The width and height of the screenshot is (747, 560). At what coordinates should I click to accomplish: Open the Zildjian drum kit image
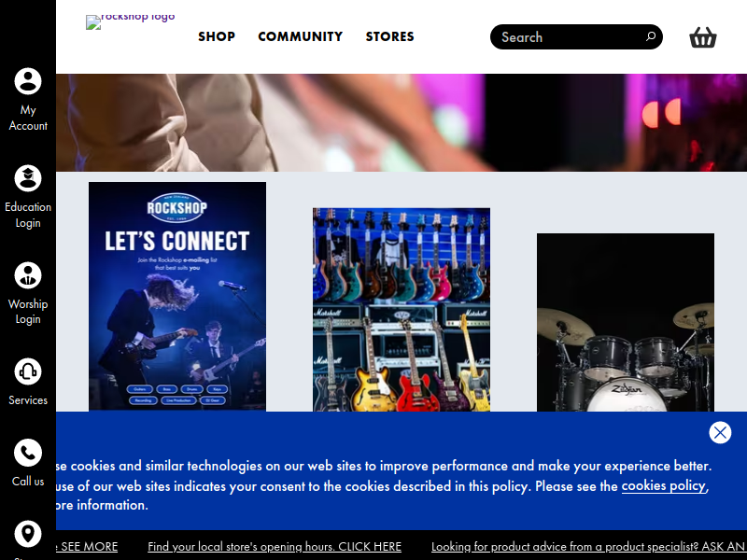coord(625,322)
